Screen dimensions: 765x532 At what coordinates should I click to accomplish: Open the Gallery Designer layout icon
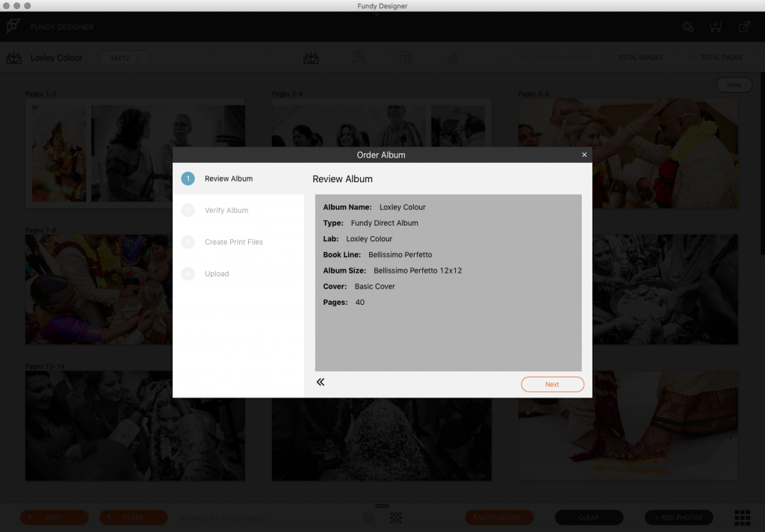(x=406, y=58)
